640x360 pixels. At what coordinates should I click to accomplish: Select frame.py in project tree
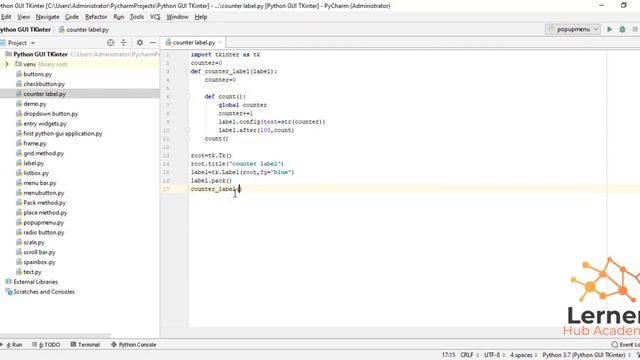[35, 143]
